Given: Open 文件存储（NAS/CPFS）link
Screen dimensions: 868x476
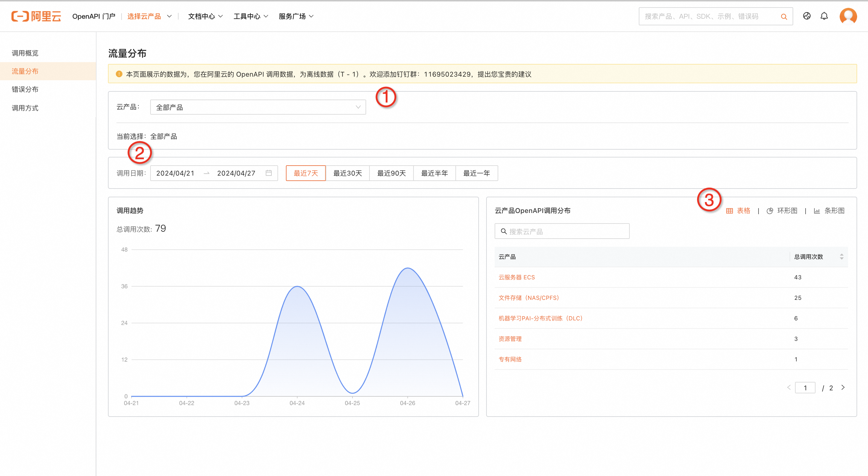Looking at the screenshot, I should pos(529,298).
